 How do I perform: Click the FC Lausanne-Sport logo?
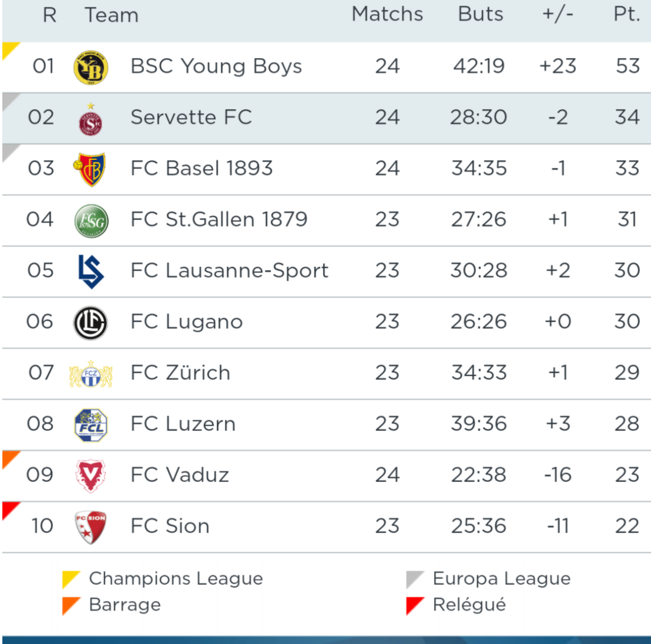[x=90, y=271]
